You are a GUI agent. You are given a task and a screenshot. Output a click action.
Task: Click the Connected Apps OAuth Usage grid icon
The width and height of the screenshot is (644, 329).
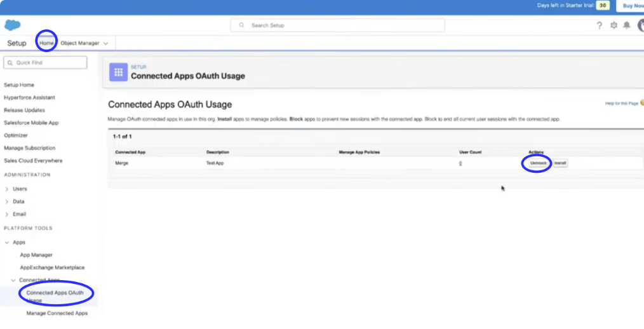pos(118,72)
